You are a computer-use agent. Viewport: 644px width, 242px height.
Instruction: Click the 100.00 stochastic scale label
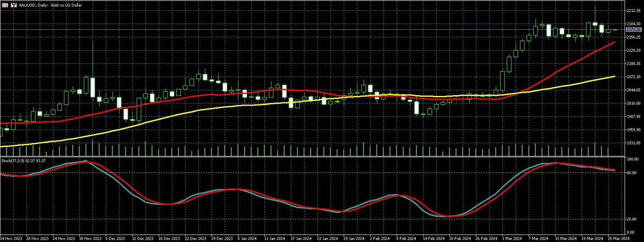(x=633, y=159)
